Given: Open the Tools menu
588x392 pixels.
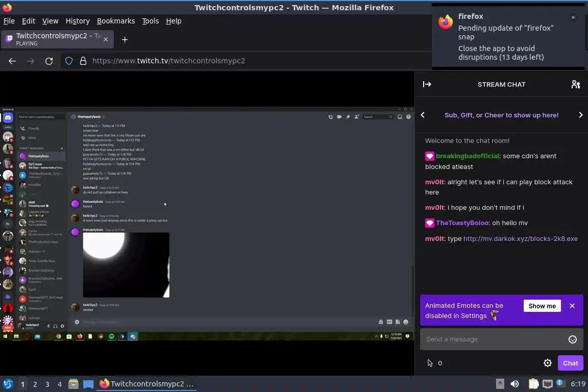Looking at the screenshot, I should click(151, 21).
